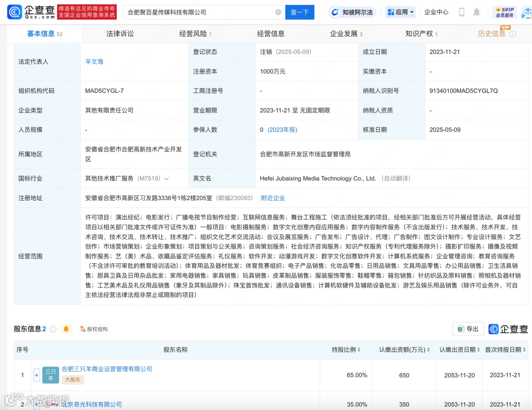Click the info icon beside 股东信息
532x410 pixels.
tap(53, 329)
